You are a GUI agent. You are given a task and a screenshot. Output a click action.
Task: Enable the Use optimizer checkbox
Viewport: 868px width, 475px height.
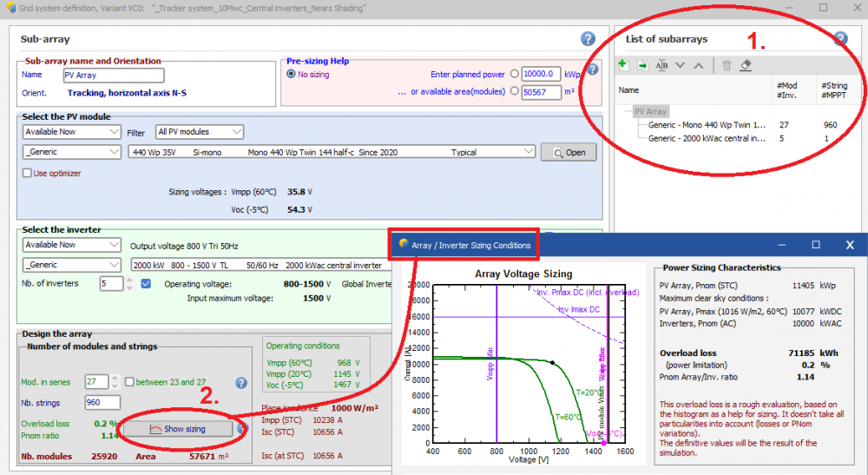[27, 173]
